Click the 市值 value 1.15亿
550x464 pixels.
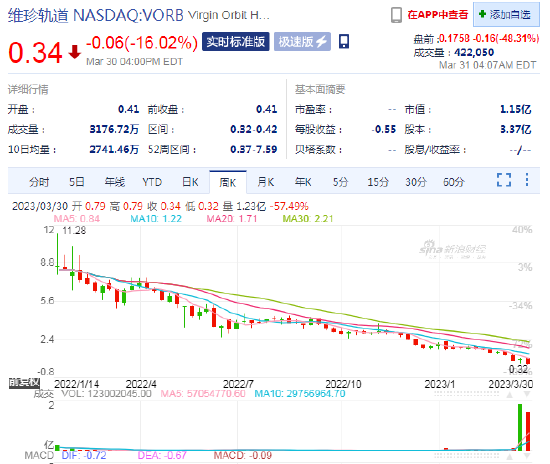point(516,109)
